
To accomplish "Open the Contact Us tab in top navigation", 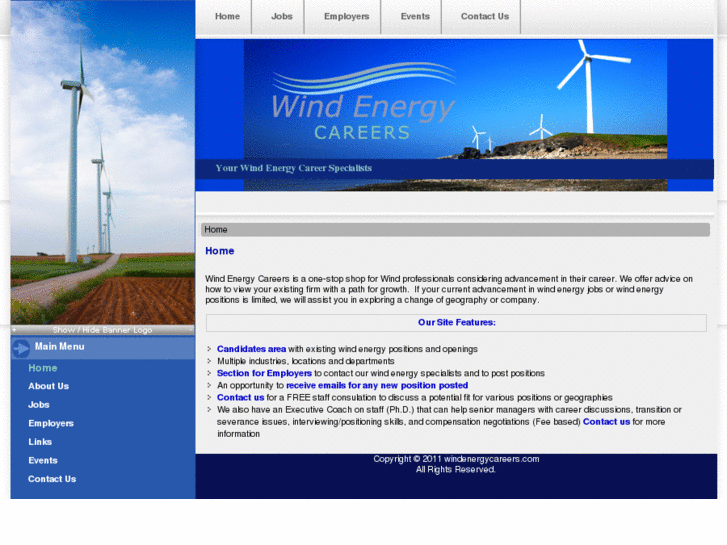I will tap(485, 16).
